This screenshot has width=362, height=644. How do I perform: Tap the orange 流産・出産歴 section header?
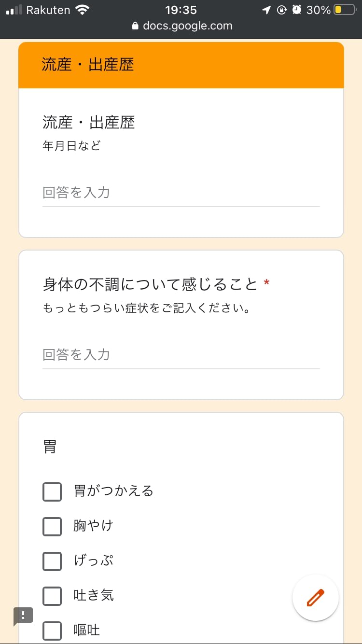(181, 65)
